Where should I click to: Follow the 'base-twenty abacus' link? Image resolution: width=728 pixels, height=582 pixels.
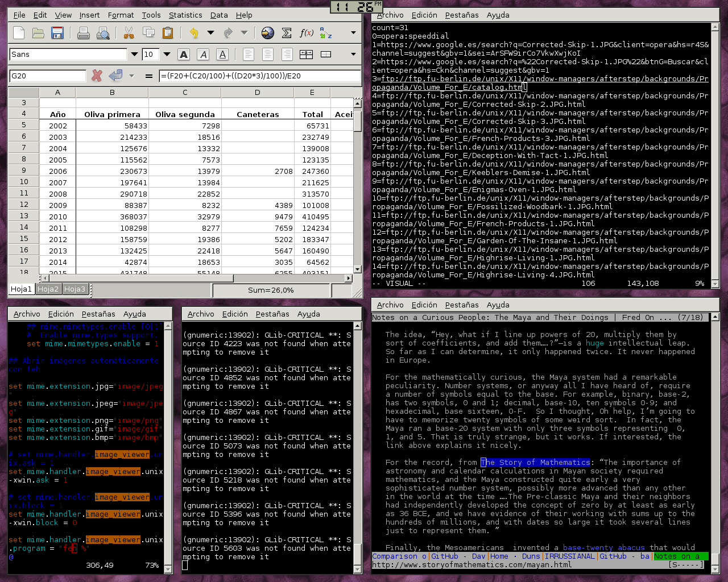click(x=604, y=548)
